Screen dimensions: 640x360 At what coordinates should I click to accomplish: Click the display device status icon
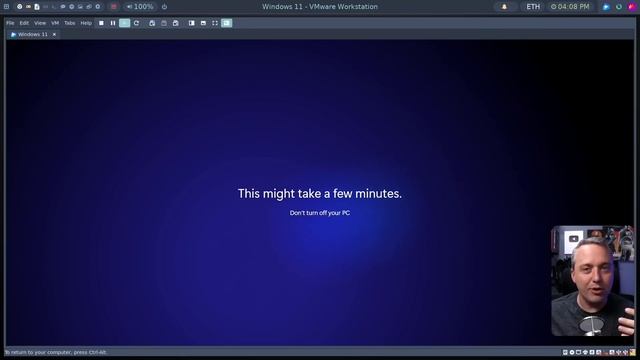[x=578, y=352]
